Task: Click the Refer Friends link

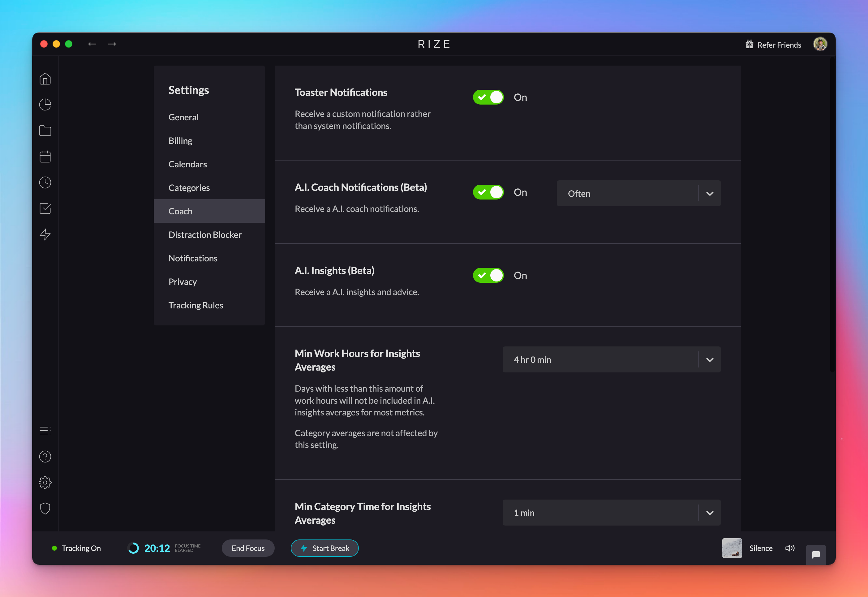Action: [x=779, y=45]
